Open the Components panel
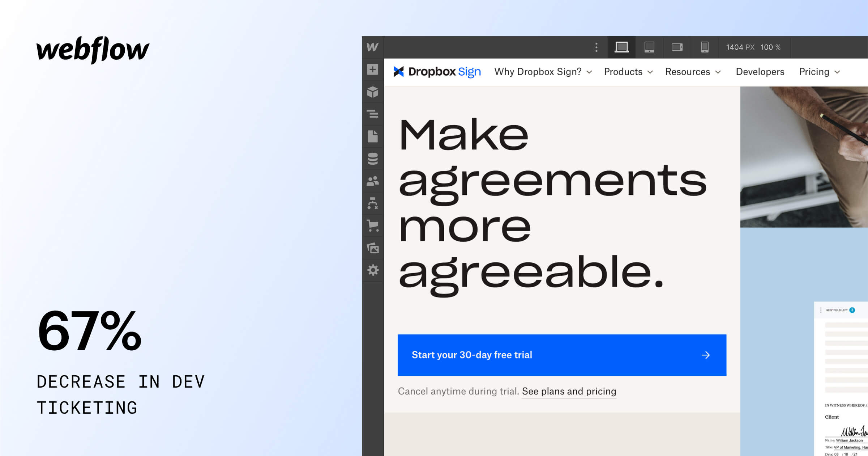Screen dimensions: 868x456 [372, 92]
